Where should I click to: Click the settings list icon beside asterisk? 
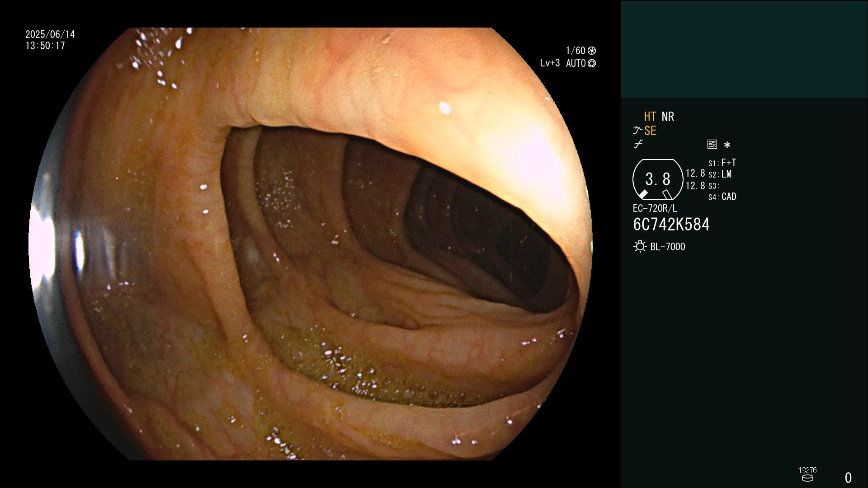[712, 144]
